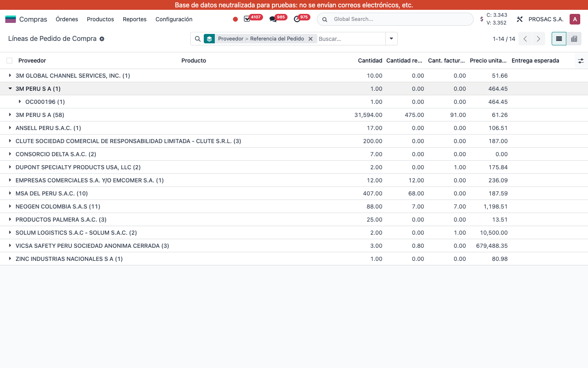Screen dimensions: 588x368
Task: Remove the Proveedor grouping facet
Action: point(310,39)
